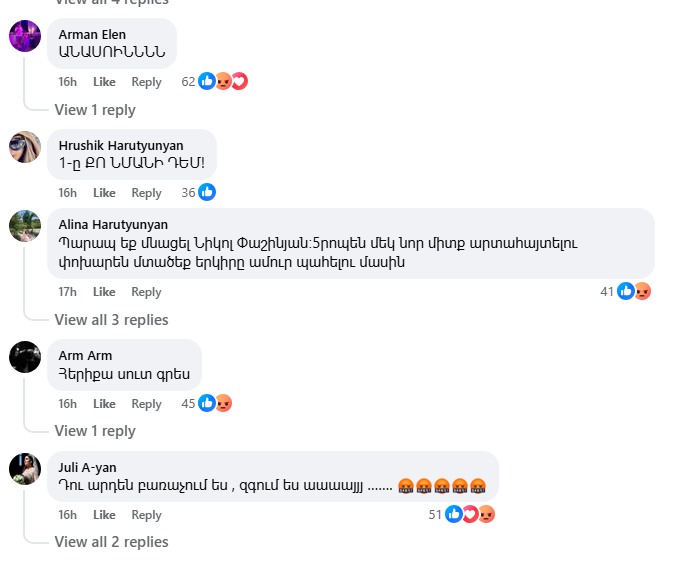
Task: Expand 'View all 2 replies' under Juli
Action: pos(111,542)
